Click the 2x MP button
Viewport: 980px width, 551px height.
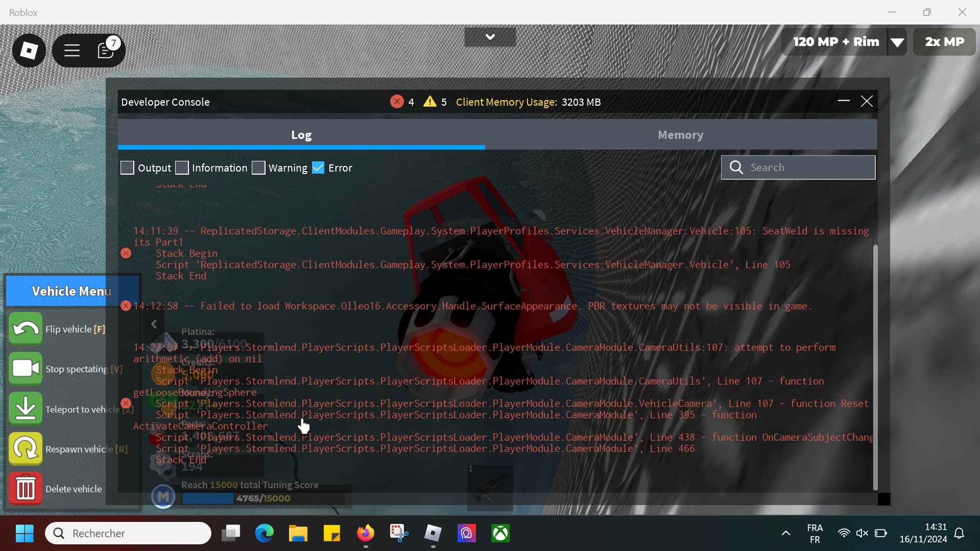pos(944,42)
